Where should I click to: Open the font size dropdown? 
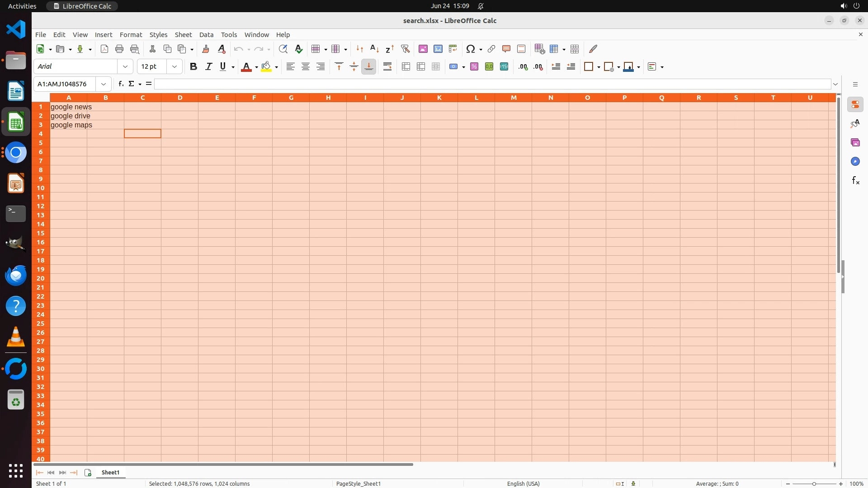(175, 67)
